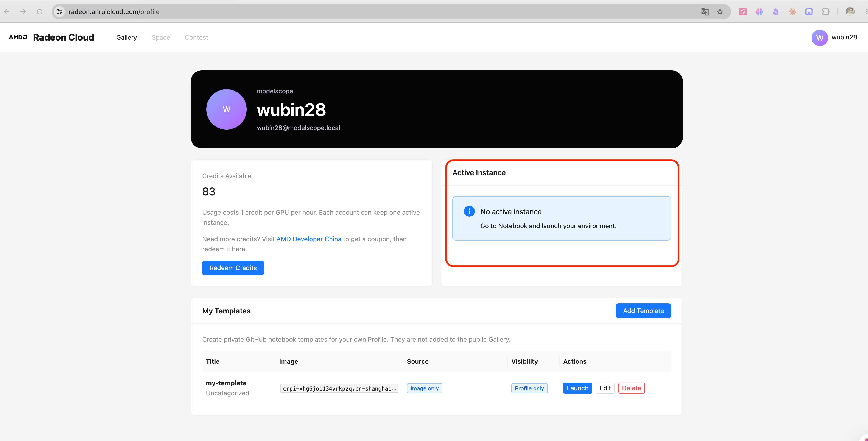Open the wubin28 account name in header
Viewport: 868px width, 441px height.
(844, 37)
